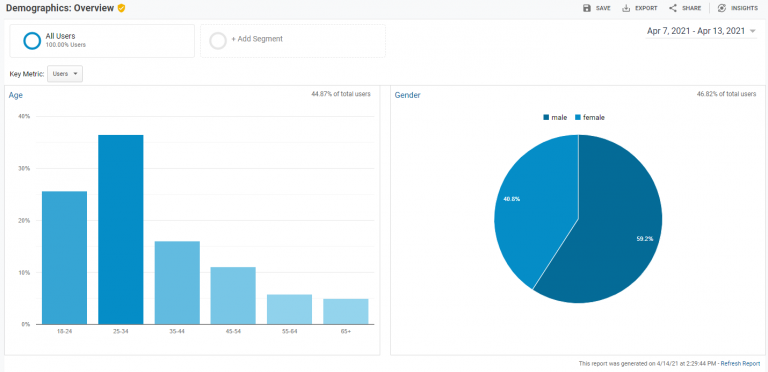Click the 44.87% of total users text
The height and width of the screenshot is (372, 768).
pos(341,94)
